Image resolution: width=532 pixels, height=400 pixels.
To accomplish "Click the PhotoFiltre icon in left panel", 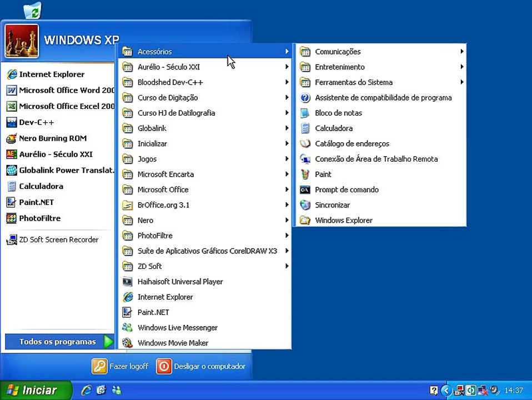I will [x=12, y=218].
